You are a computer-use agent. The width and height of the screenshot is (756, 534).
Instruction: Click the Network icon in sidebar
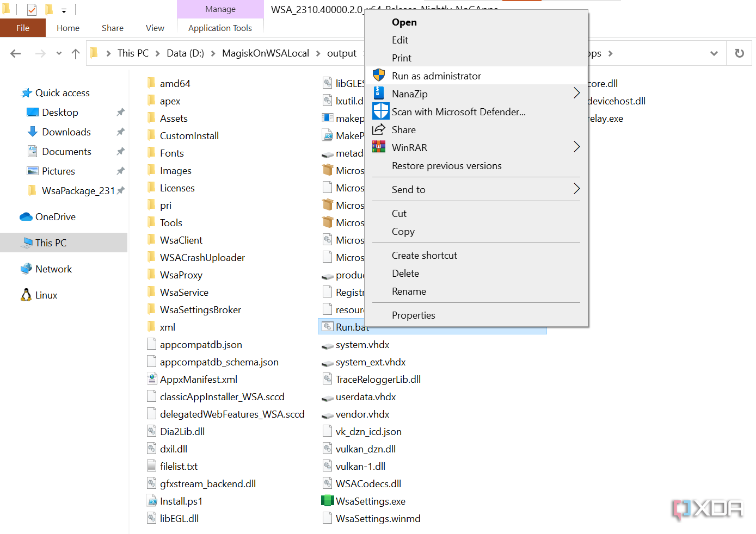(26, 269)
